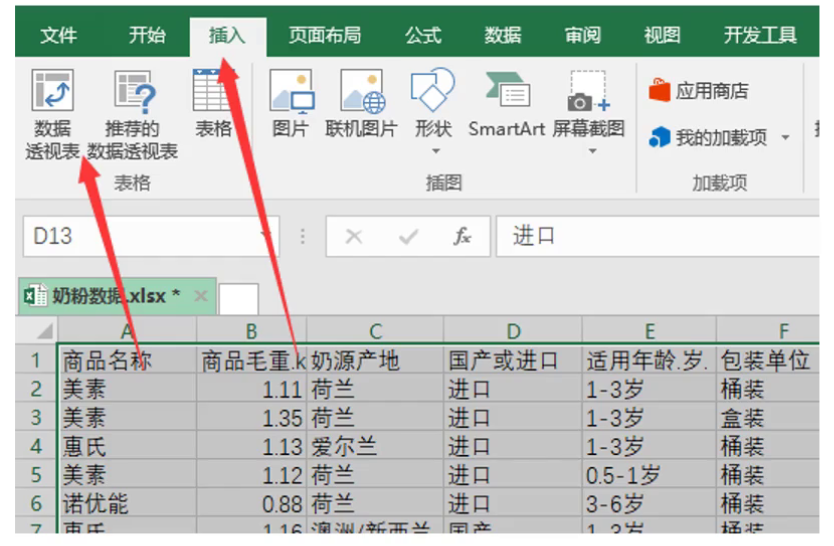Open the Name Box dropdown arrow
Viewport: 834px width, 546px height.
265,236
